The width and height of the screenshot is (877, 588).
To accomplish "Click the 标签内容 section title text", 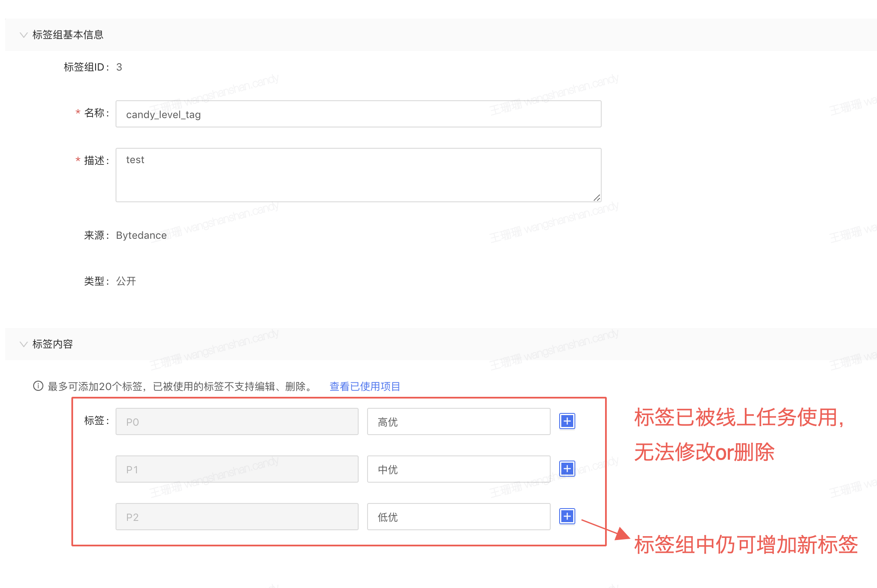I will click(x=53, y=344).
